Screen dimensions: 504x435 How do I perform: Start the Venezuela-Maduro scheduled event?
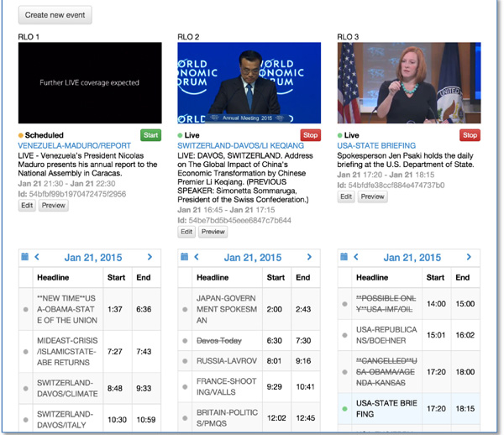point(150,135)
